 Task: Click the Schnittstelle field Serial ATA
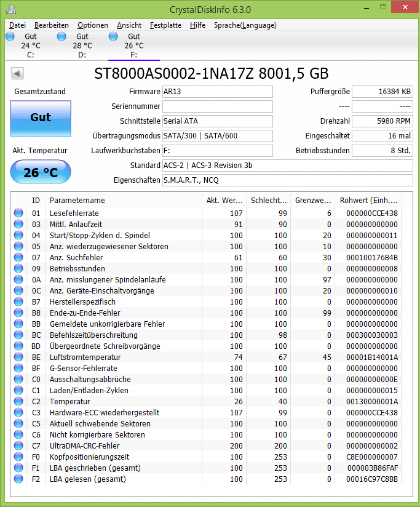coord(218,121)
